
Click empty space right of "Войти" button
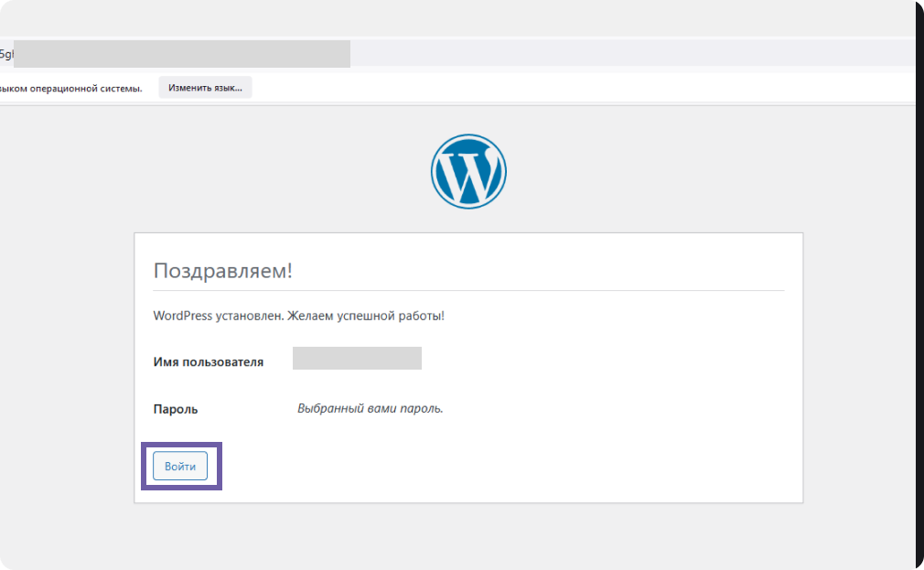(x=503, y=467)
